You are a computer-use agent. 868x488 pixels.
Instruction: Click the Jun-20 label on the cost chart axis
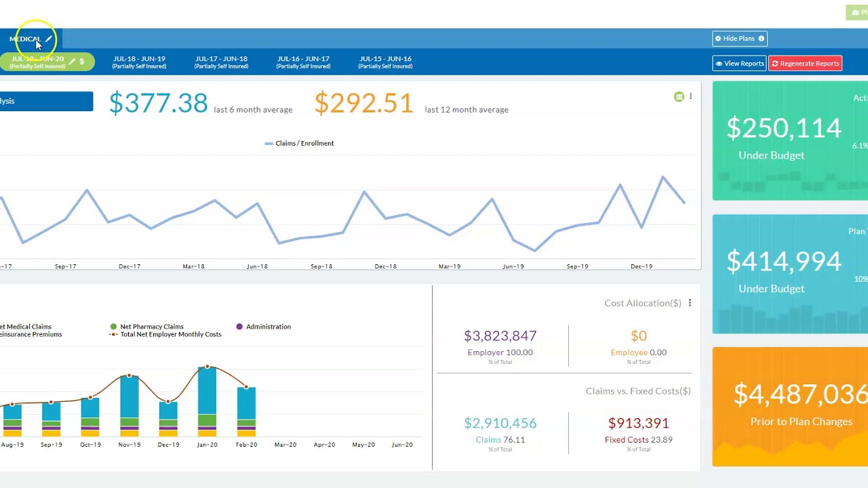click(x=402, y=445)
